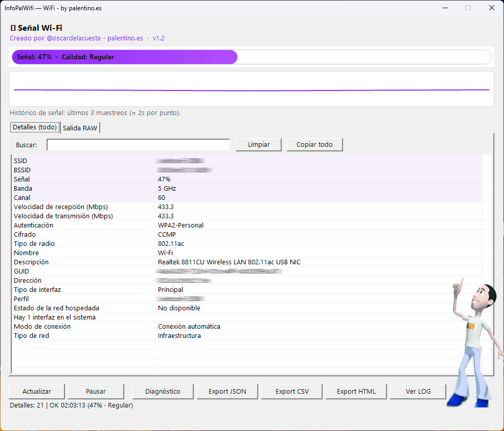The image size is (504, 431).
Task: Close the InfoPalWifi window
Action: [x=491, y=8]
